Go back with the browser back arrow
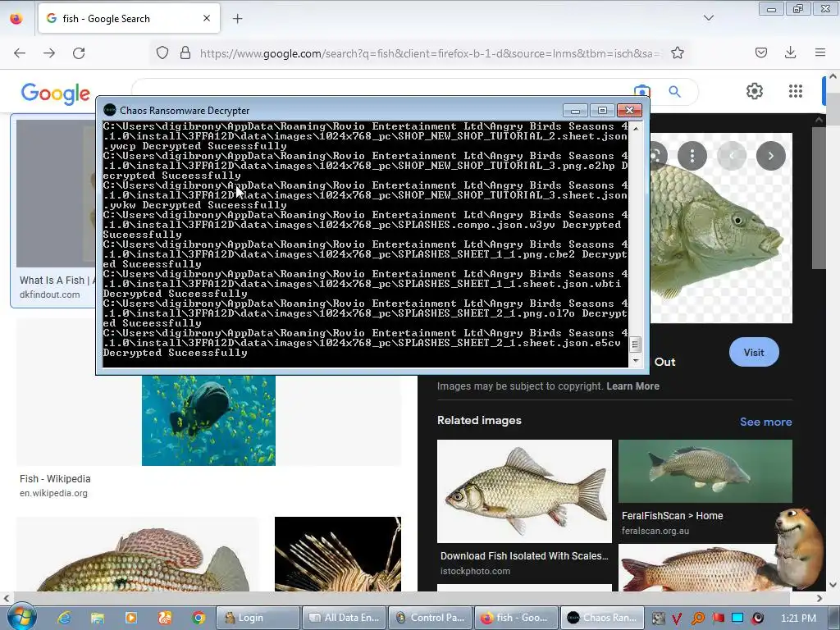 (20, 53)
